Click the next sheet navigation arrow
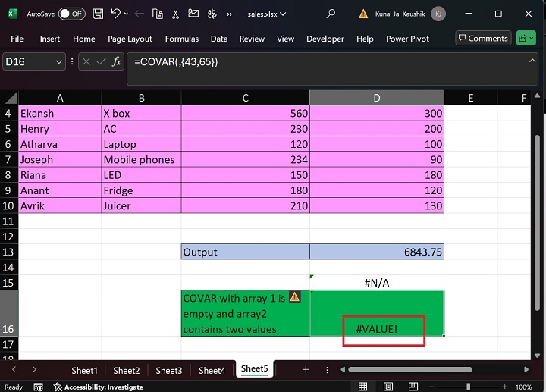Screen dimensions: 546x392 pos(34,369)
